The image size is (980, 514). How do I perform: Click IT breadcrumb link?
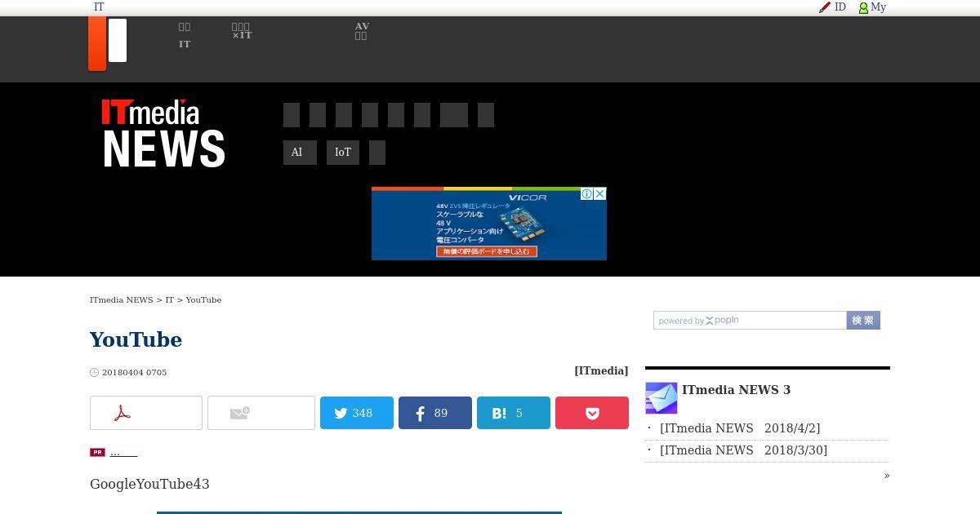tap(170, 300)
